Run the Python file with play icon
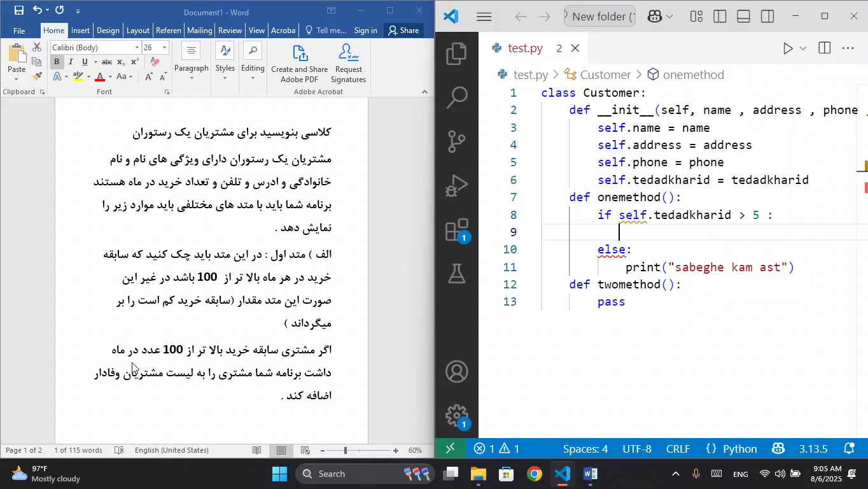The height and width of the screenshot is (489, 868). click(788, 48)
